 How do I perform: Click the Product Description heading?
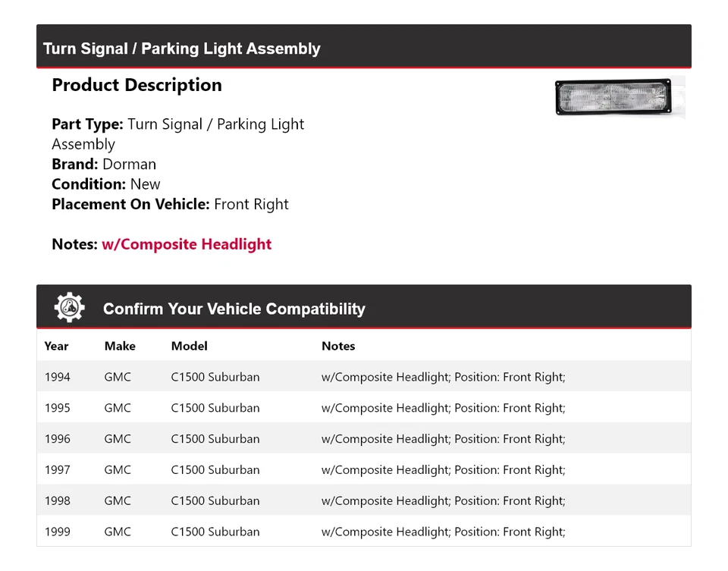136,85
